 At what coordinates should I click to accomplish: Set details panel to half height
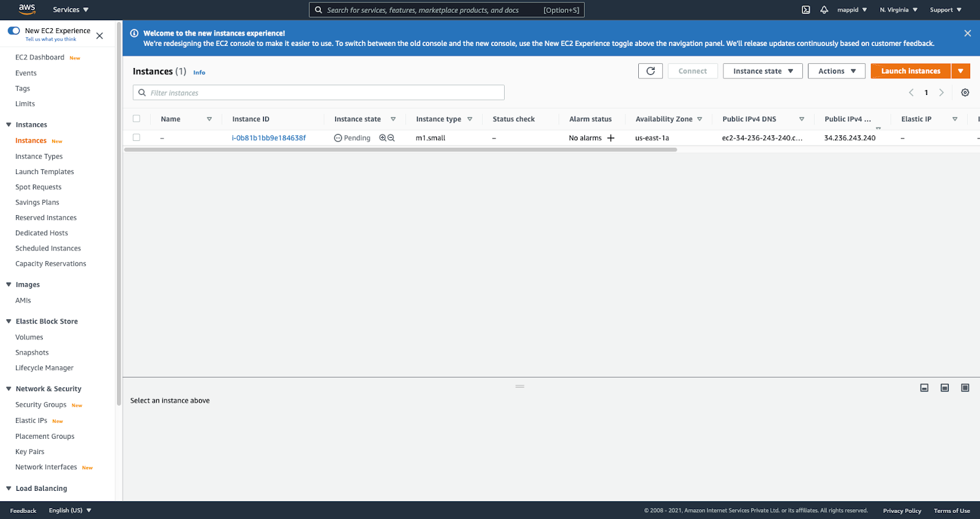tap(945, 388)
